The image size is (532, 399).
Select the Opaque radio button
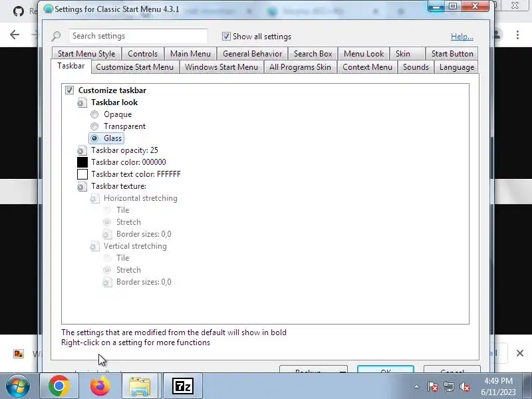pos(94,114)
